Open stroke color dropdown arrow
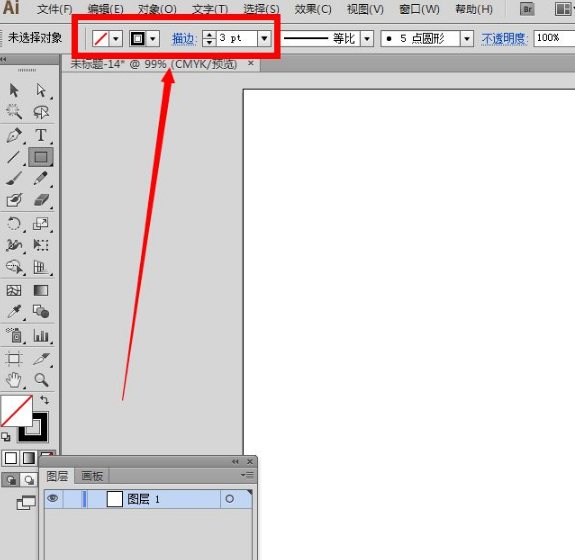 click(x=153, y=39)
